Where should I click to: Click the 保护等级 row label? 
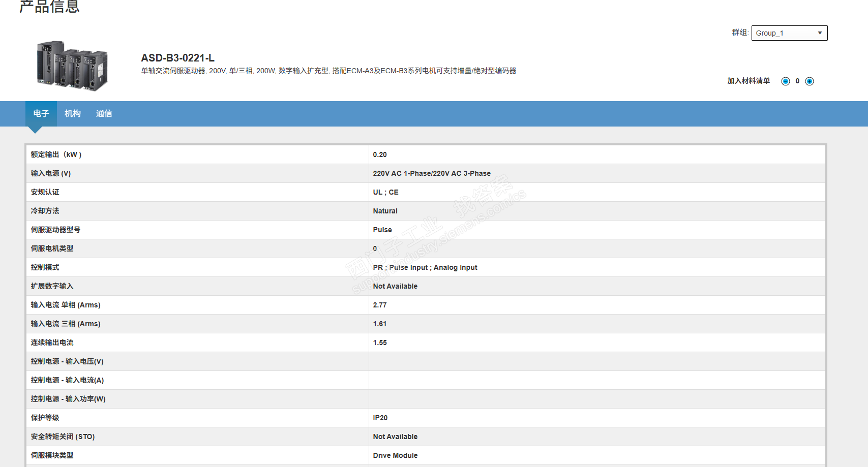[45, 418]
